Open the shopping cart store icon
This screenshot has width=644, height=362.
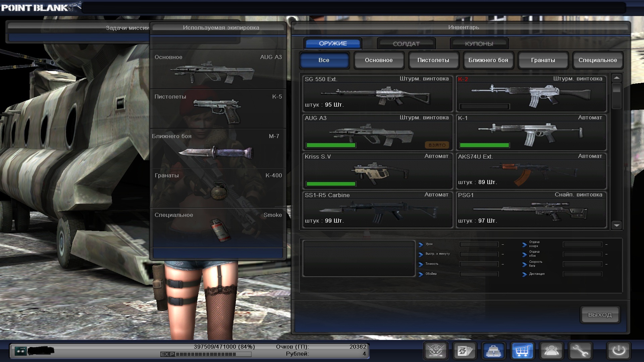click(x=523, y=351)
